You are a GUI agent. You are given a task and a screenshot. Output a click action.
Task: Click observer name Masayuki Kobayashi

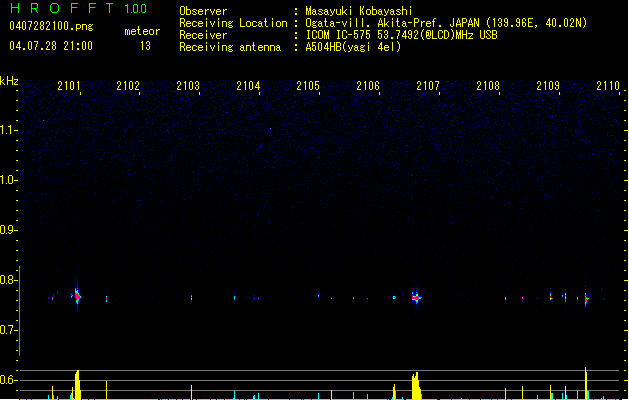359,11
